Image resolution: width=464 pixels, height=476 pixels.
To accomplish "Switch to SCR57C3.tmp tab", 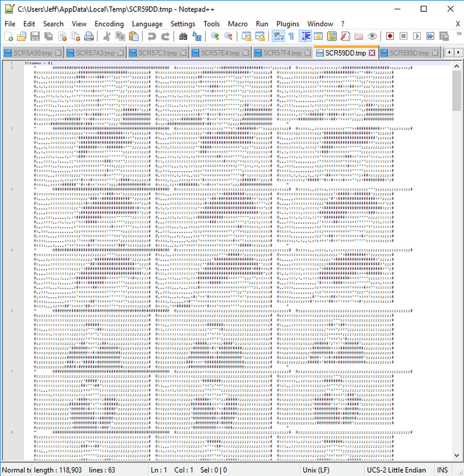I will click(x=158, y=53).
